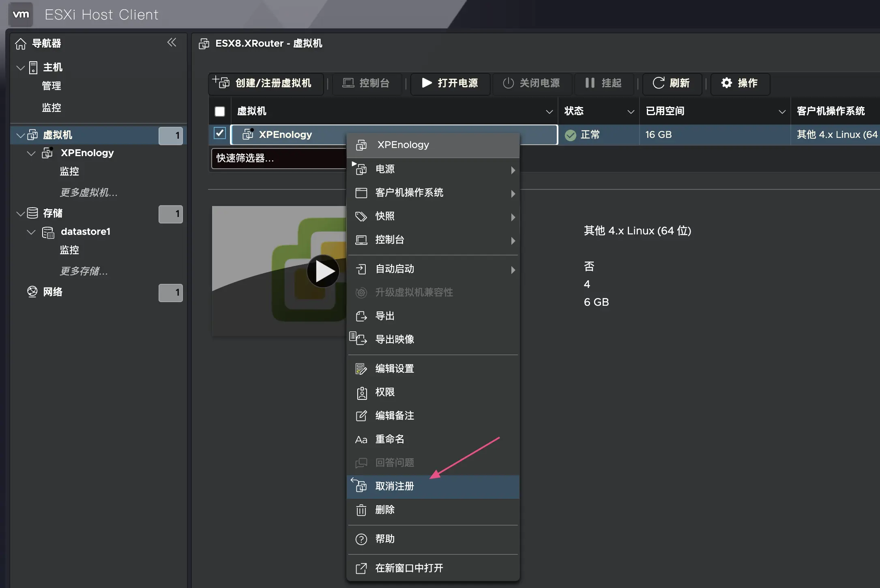880x588 pixels.
Task: Click the permissions badge icon
Action: [x=362, y=393]
